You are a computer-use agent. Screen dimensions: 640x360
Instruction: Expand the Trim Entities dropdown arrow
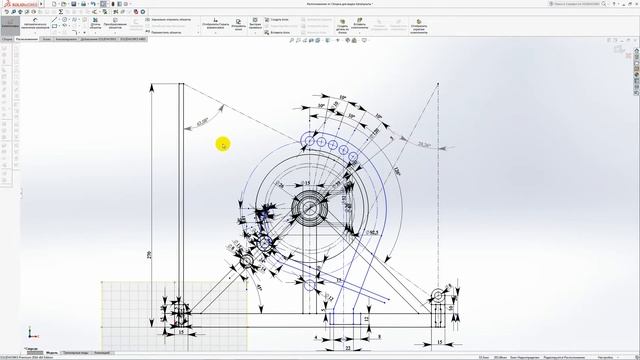(95, 33)
